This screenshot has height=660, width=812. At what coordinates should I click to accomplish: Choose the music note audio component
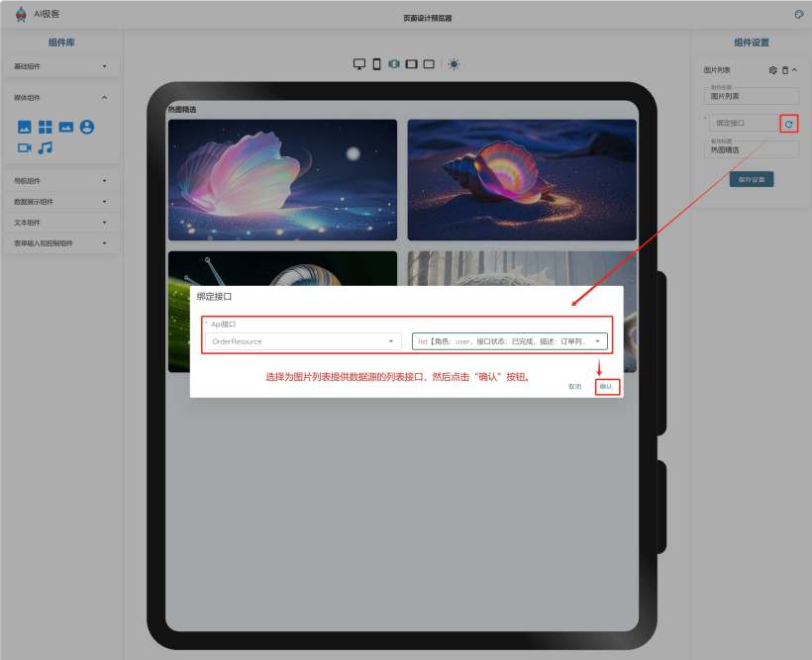point(46,147)
